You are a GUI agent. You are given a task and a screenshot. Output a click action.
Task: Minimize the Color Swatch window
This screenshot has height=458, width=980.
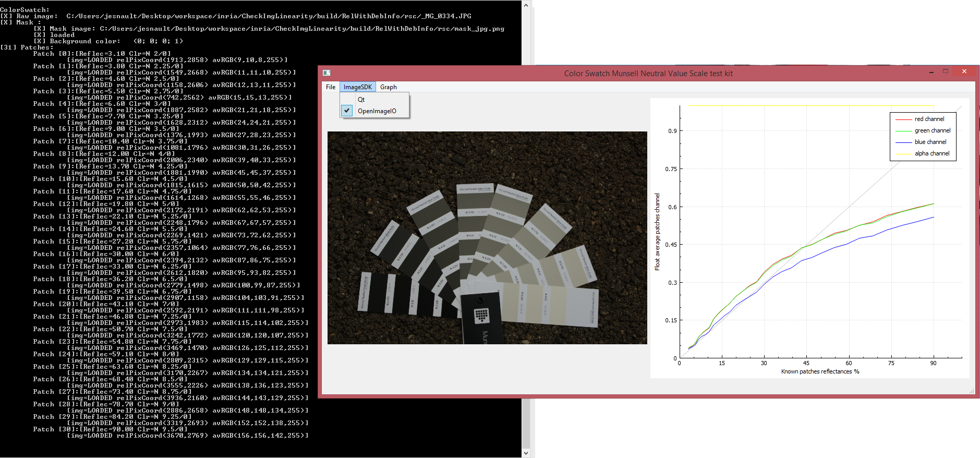click(931, 72)
